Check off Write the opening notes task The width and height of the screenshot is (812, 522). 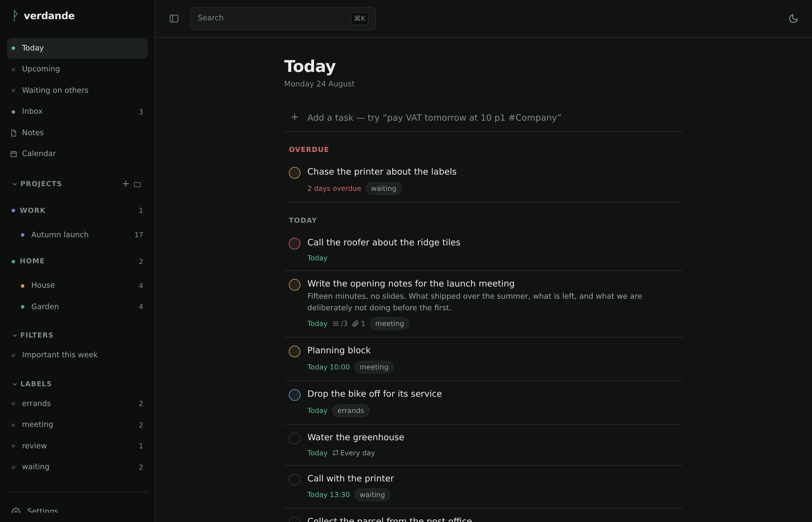pyautogui.click(x=295, y=285)
